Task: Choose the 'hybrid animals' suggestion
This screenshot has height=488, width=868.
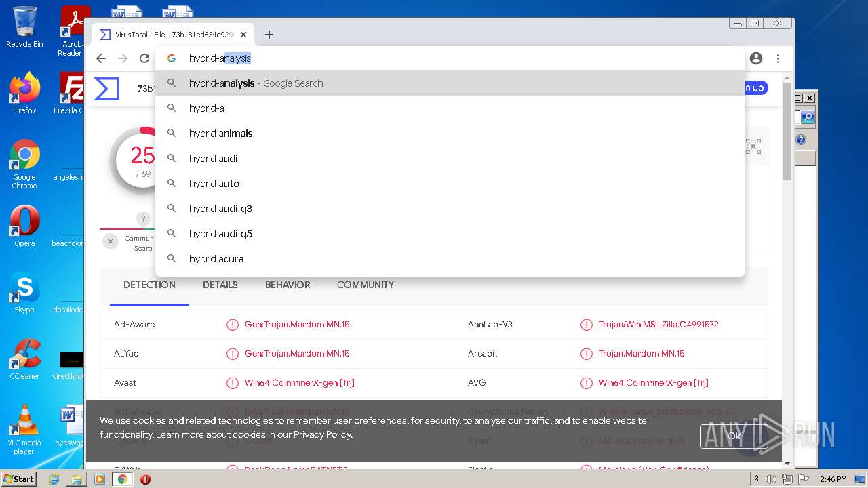Action: [x=450, y=134]
